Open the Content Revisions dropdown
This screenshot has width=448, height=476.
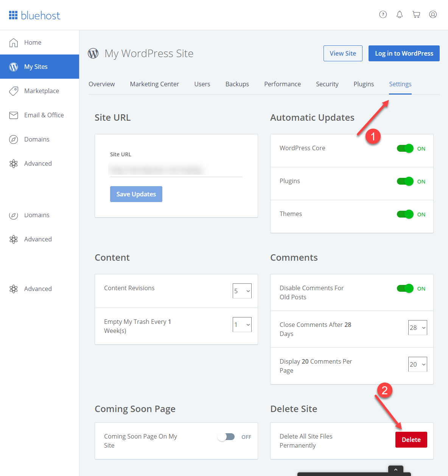tap(242, 291)
